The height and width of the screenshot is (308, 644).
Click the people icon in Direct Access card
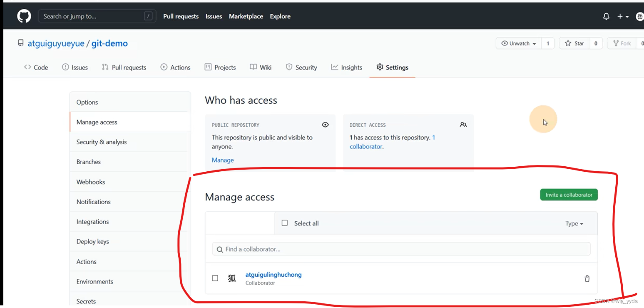(463, 125)
